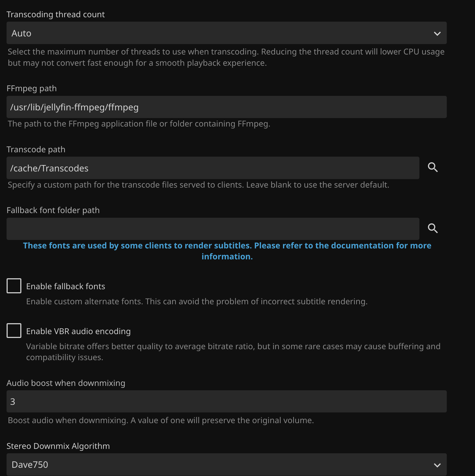Select the empty Fallback font folder path field

(213, 229)
